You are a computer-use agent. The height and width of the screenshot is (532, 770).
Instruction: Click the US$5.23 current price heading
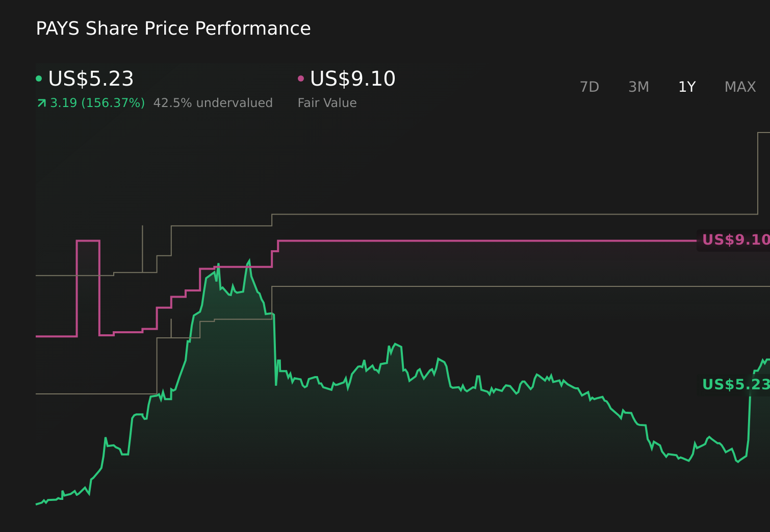[91, 79]
